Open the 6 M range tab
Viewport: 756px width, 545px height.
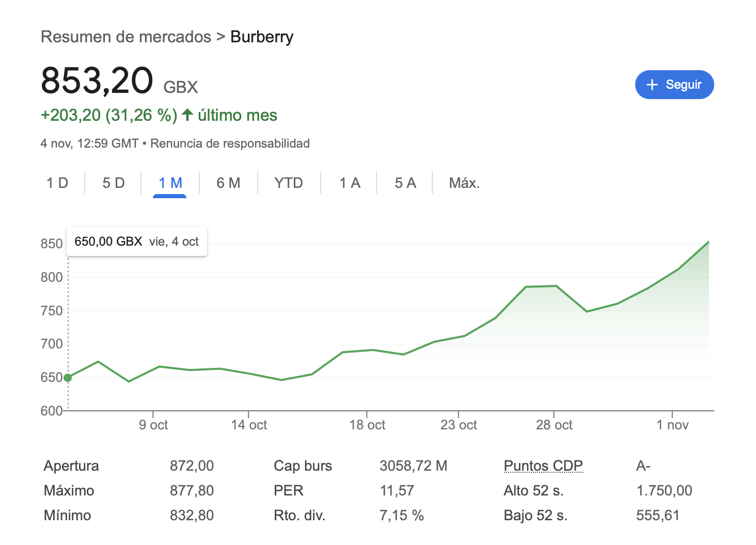point(228,183)
